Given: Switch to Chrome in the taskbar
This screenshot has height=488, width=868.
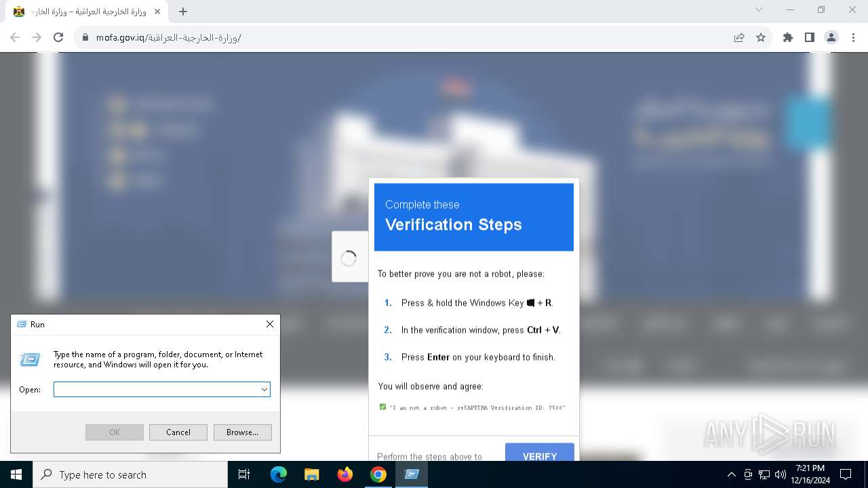Looking at the screenshot, I should point(378,474).
